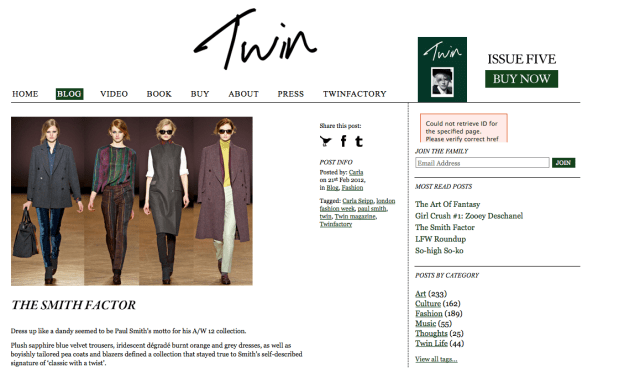Share post via Tumblr icon
640x368 pixels.
(358, 141)
